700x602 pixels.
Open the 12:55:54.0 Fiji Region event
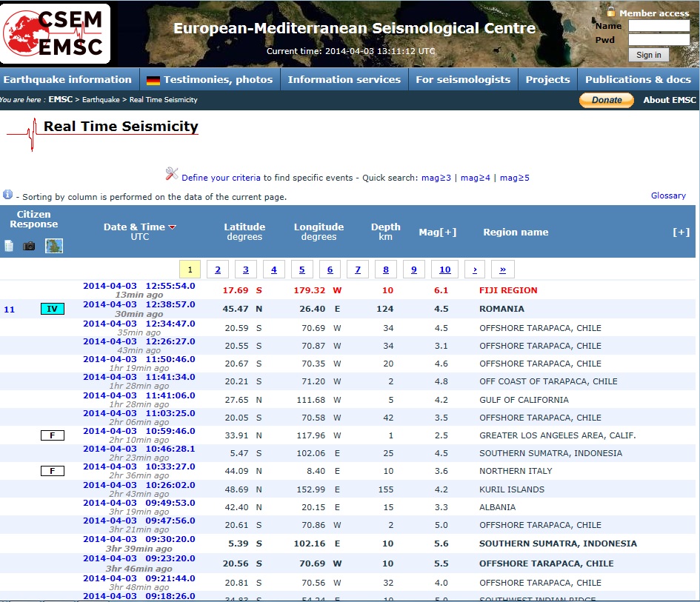point(139,286)
